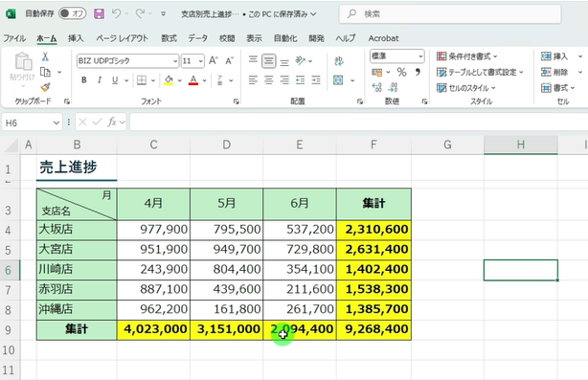Select column H header

pyautogui.click(x=521, y=145)
